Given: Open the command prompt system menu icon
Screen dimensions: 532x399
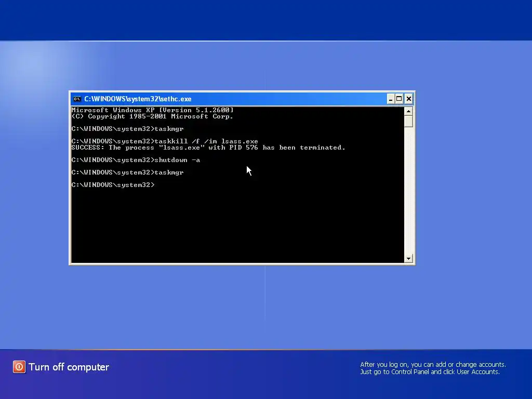Looking at the screenshot, I should pos(77,99).
